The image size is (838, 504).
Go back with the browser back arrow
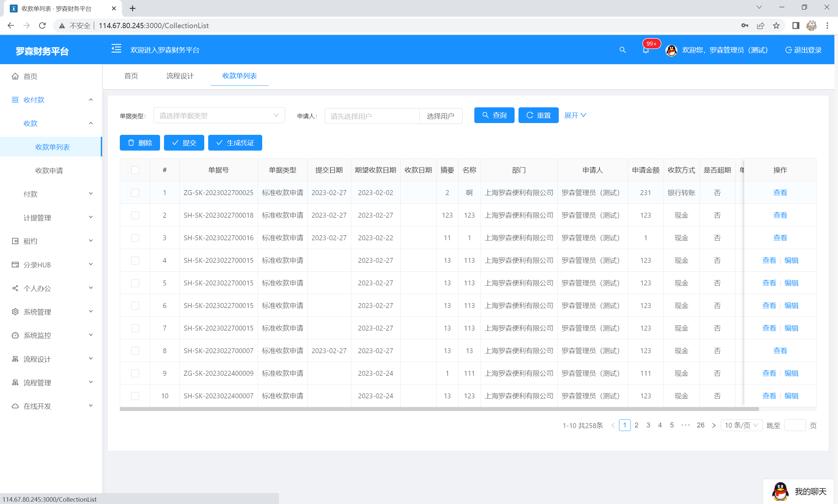pos(11,26)
